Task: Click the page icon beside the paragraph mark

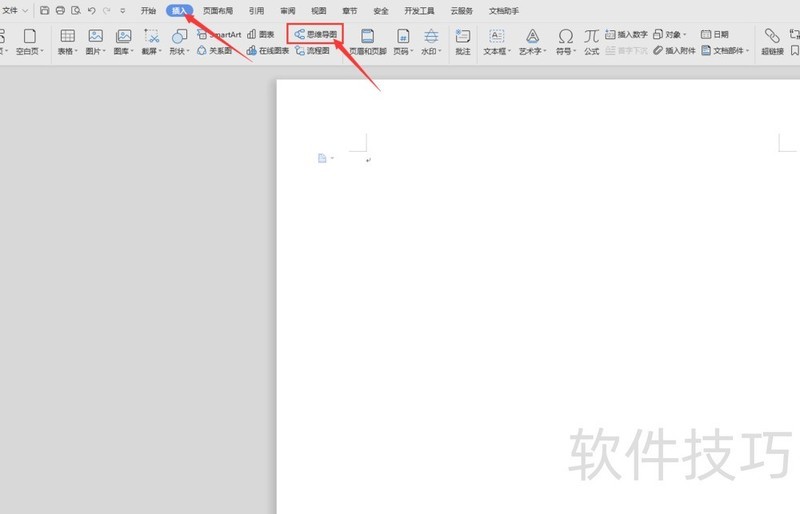Action: pos(322,158)
